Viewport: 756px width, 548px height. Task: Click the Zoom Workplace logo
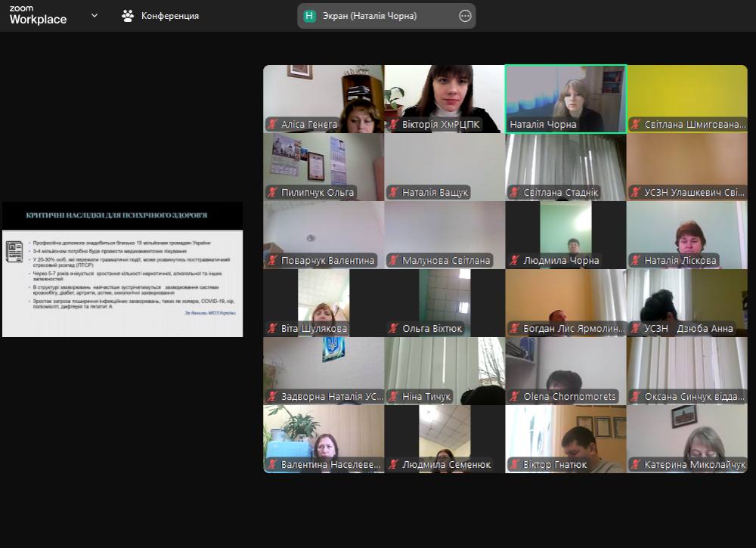[38, 15]
